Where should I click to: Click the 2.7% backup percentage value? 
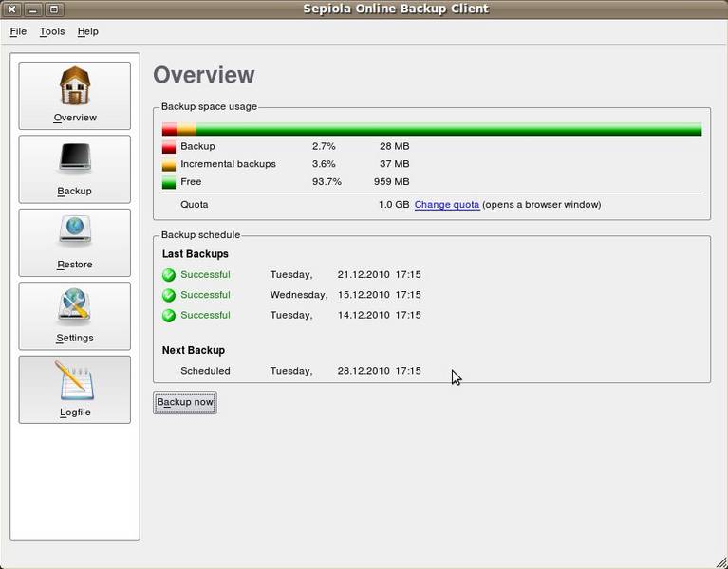pos(324,147)
